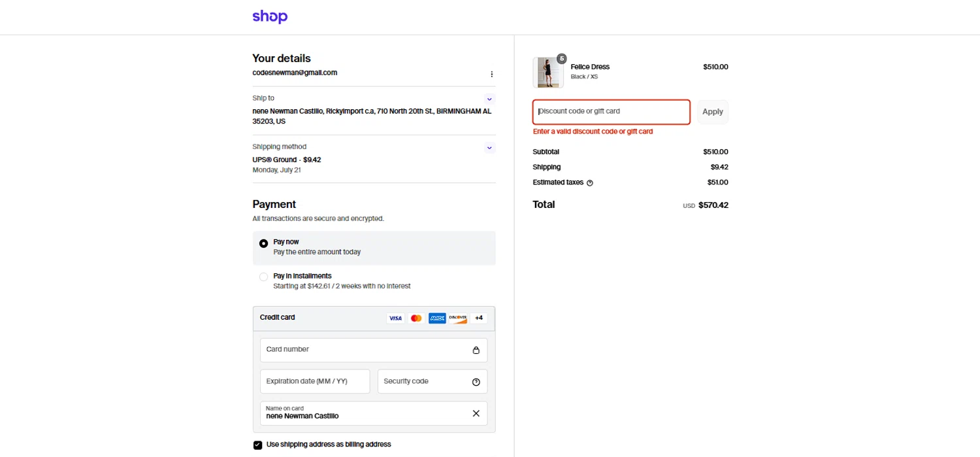Open the account options three-dot menu
Image resolution: width=980 pixels, height=457 pixels.
tap(492, 74)
